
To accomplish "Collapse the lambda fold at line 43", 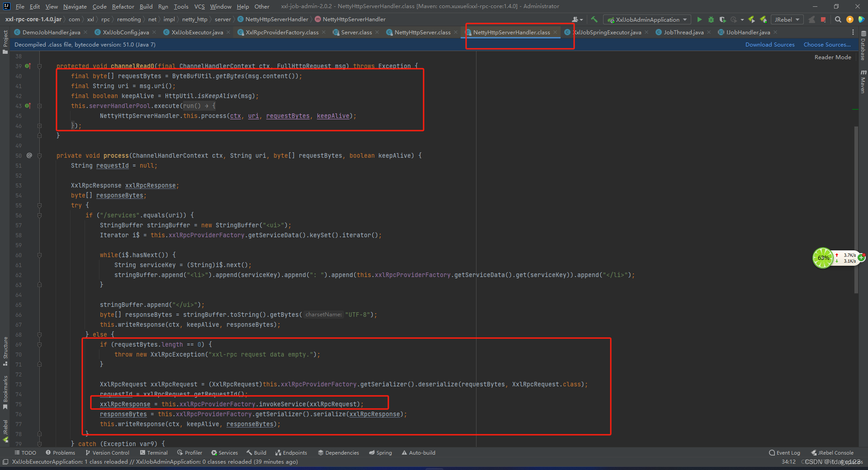I will (x=39, y=106).
